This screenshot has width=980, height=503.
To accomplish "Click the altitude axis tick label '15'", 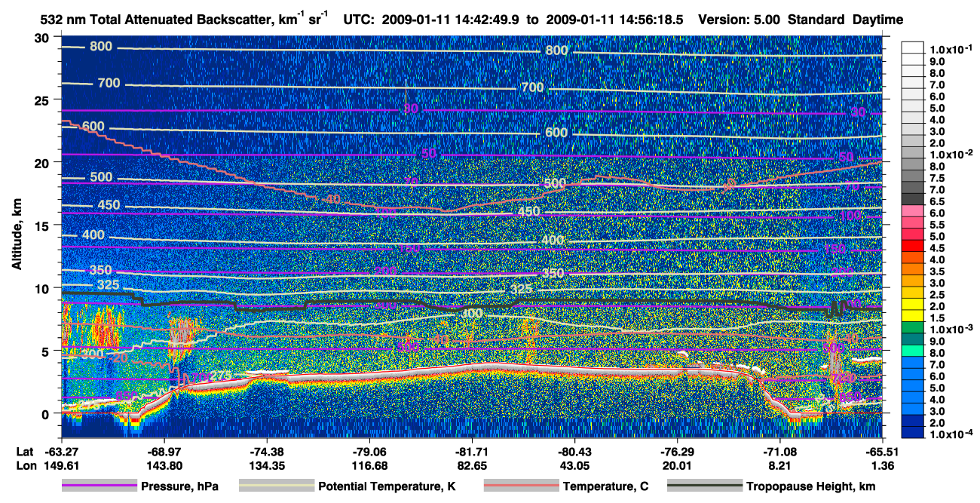I will (42, 225).
